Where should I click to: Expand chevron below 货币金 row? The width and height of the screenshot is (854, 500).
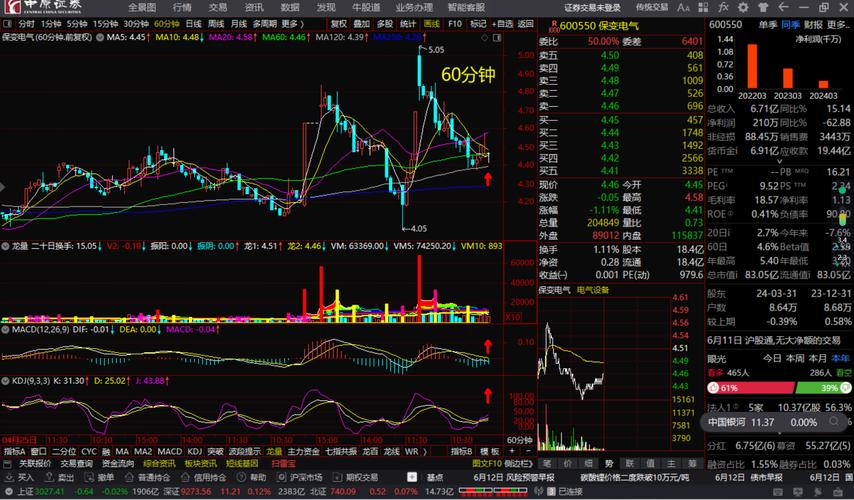779,162
